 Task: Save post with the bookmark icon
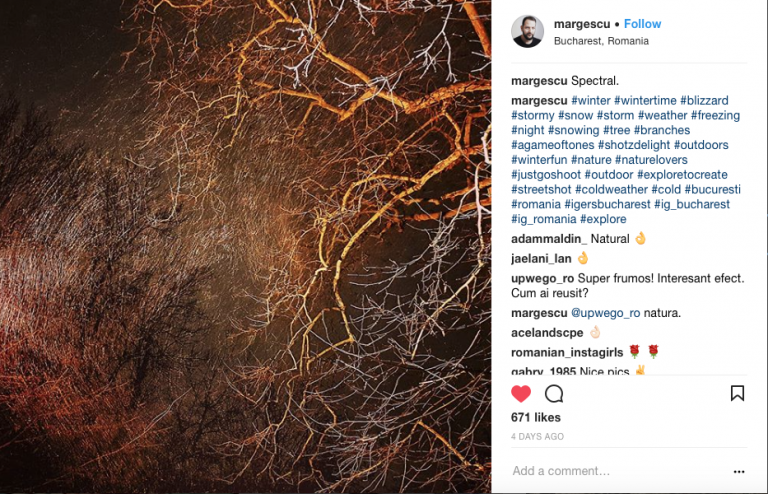tap(737, 393)
